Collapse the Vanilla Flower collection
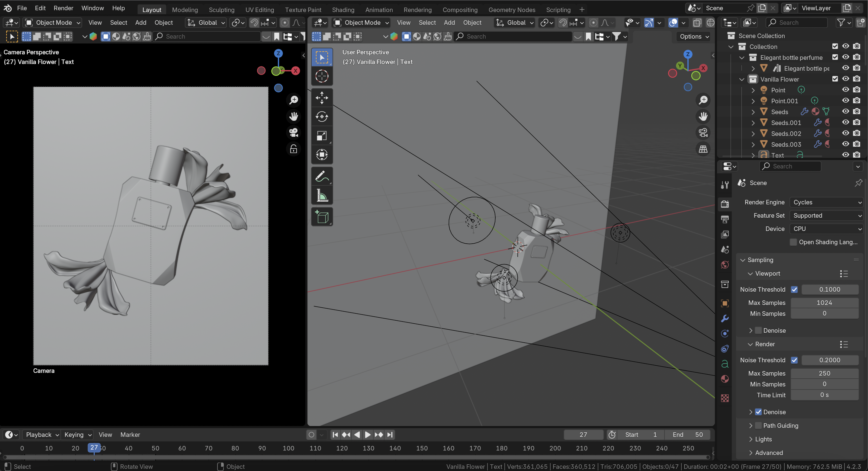 coord(742,79)
